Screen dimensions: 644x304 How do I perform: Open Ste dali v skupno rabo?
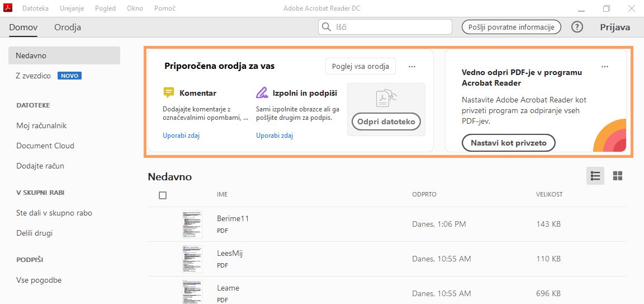(x=54, y=213)
